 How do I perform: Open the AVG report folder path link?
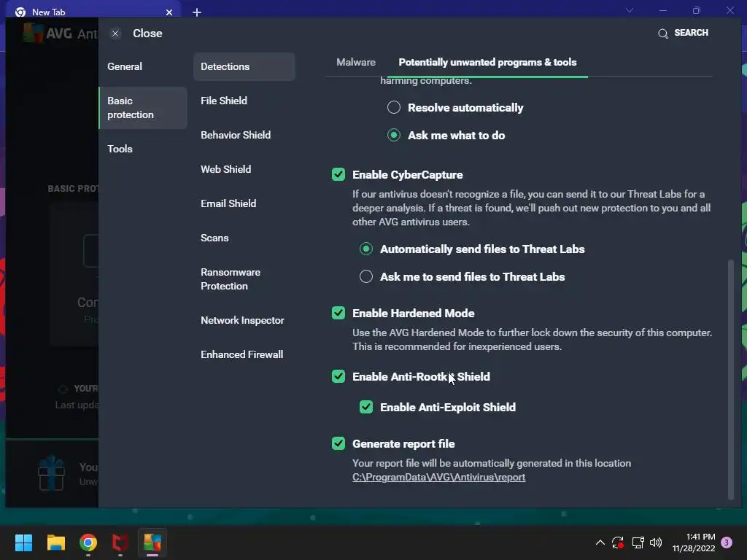[x=438, y=477]
